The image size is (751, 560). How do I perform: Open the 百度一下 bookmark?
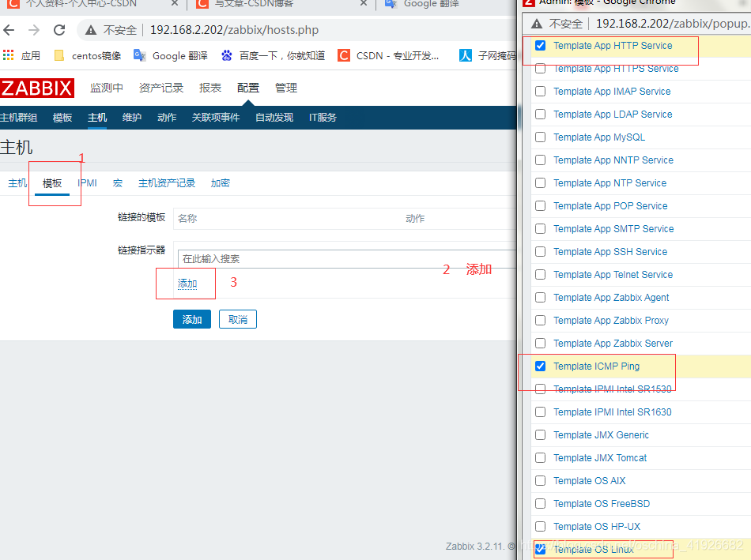[273, 56]
